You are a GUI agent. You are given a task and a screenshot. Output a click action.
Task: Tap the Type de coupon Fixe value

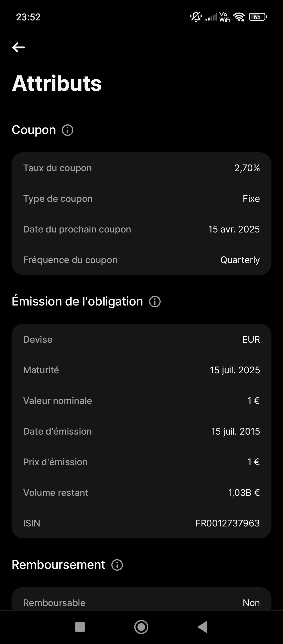point(251,199)
